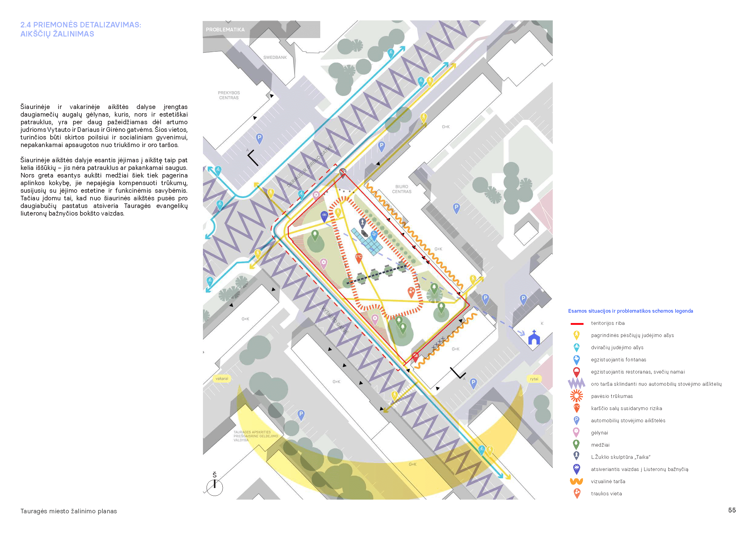
Task: Click the red restaurant legend pin
Action: (576, 372)
